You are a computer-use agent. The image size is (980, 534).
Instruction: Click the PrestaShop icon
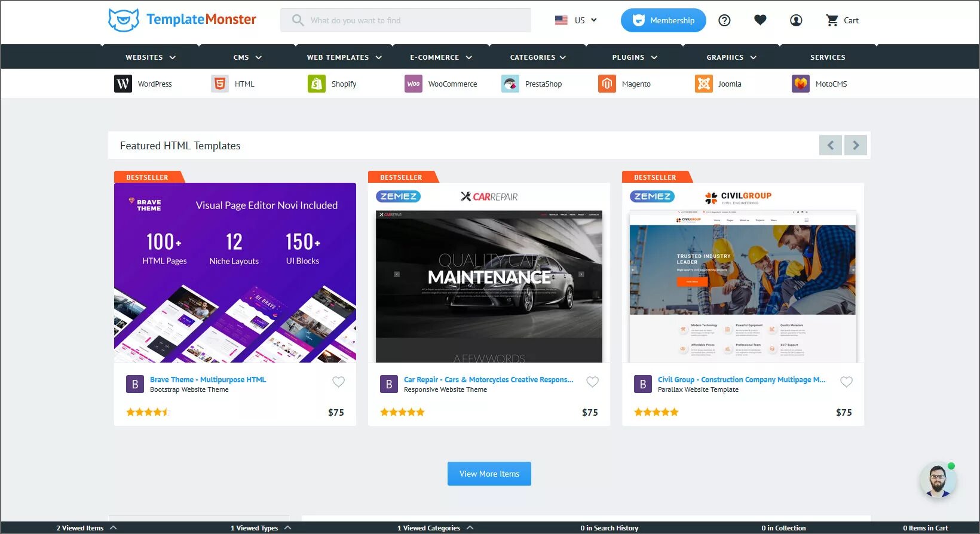tap(510, 84)
